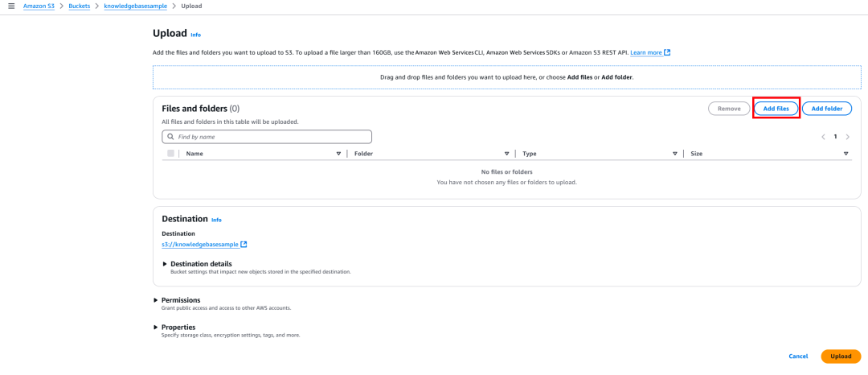Sort files table by Folder column
Screen dimensions: 868x375
(506, 154)
